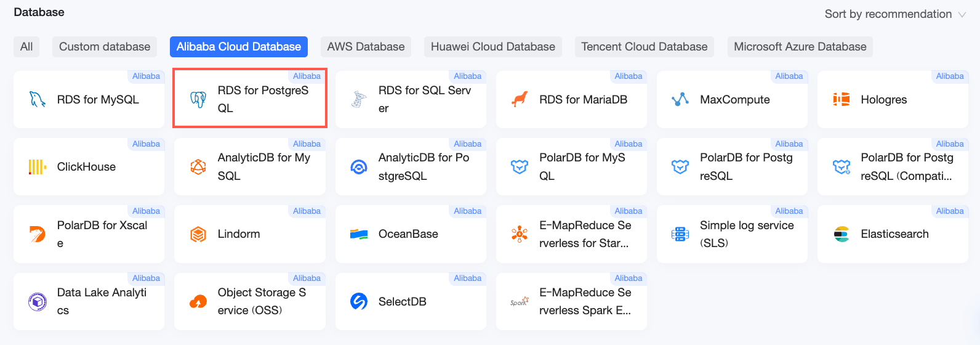Pick the Data Lake Analytics card
Screen dimensions: 980x345
click(89, 301)
